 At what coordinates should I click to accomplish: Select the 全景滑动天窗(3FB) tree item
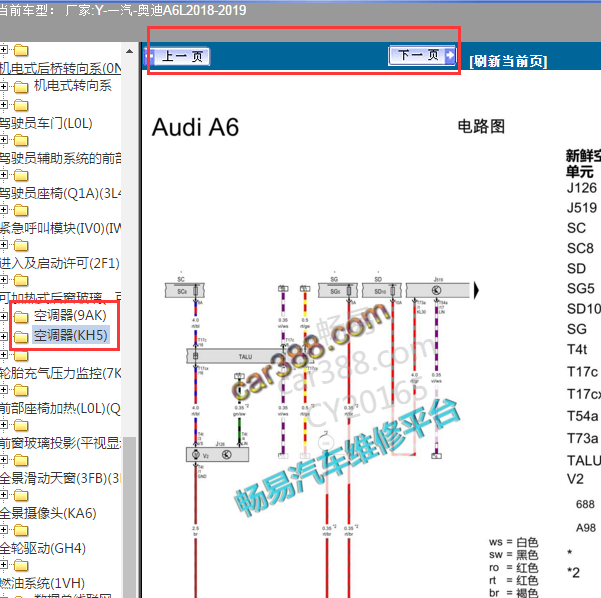coord(61,478)
